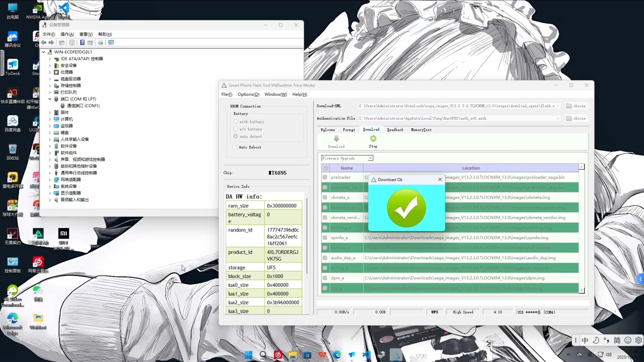The width and height of the screenshot is (644, 362).
Task: Open the Options menu in Flash Tool
Action: [x=248, y=94]
